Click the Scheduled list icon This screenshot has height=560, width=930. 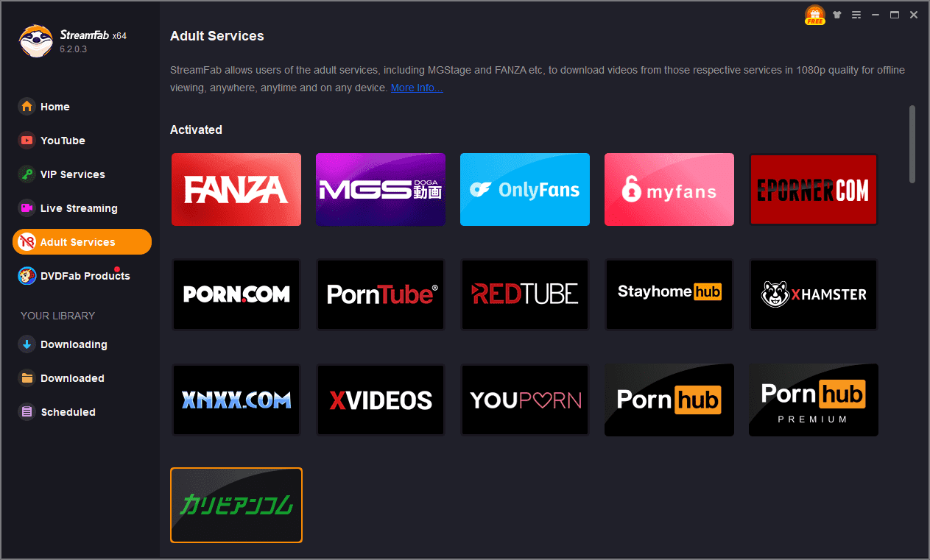click(x=27, y=412)
